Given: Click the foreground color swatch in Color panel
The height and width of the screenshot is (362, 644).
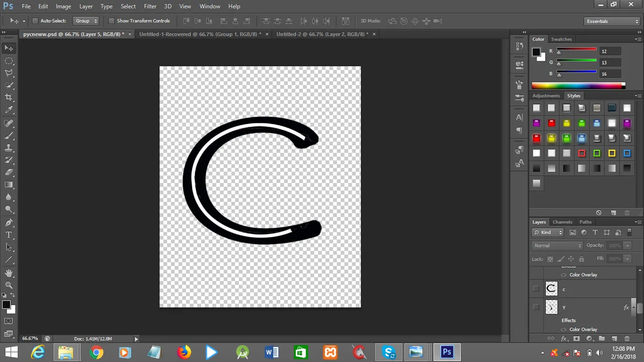Looking at the screenshot, I should click(536, 52).
